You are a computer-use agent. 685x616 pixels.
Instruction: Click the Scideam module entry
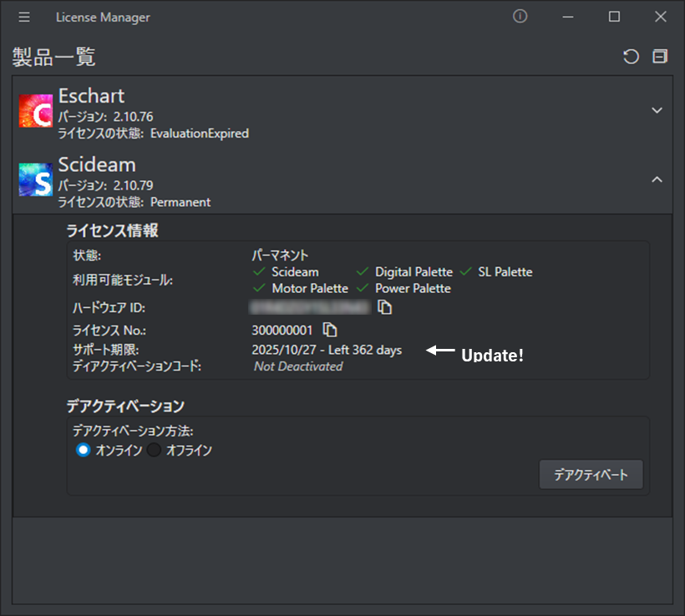[x=286, y=272]
